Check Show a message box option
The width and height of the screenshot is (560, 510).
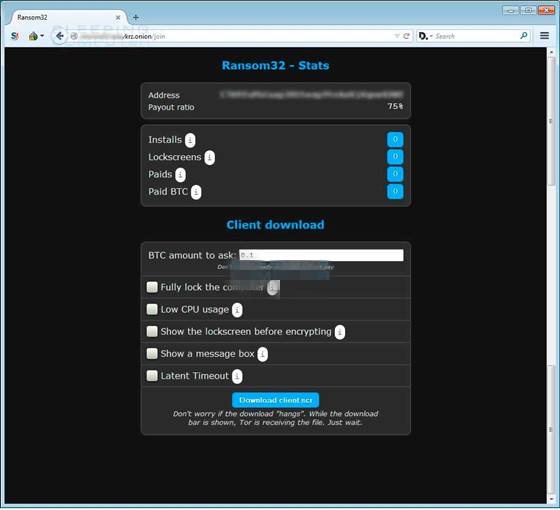[x=152, y=354]
